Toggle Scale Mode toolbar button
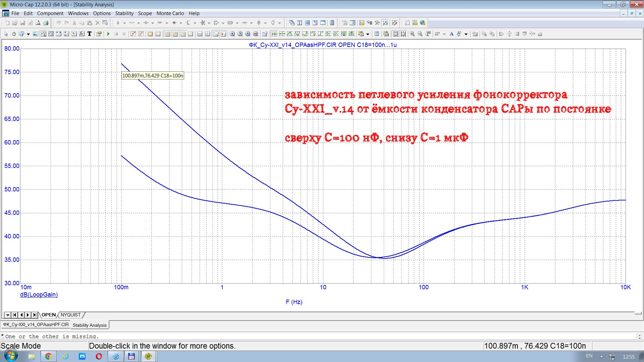This screenshot has width=644, height=362. (x=44, y=34)
